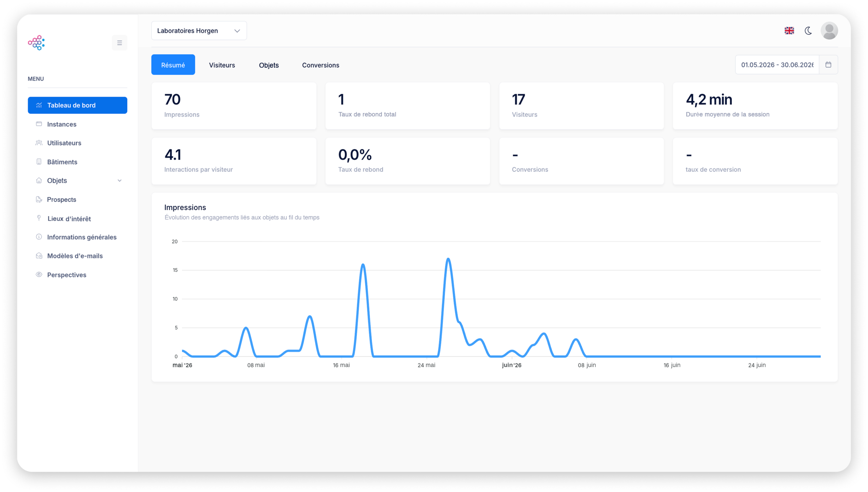This screenshot has height=492, width=868.
Task: Switch to the Visiteurs tab
Action: (222, 65)
